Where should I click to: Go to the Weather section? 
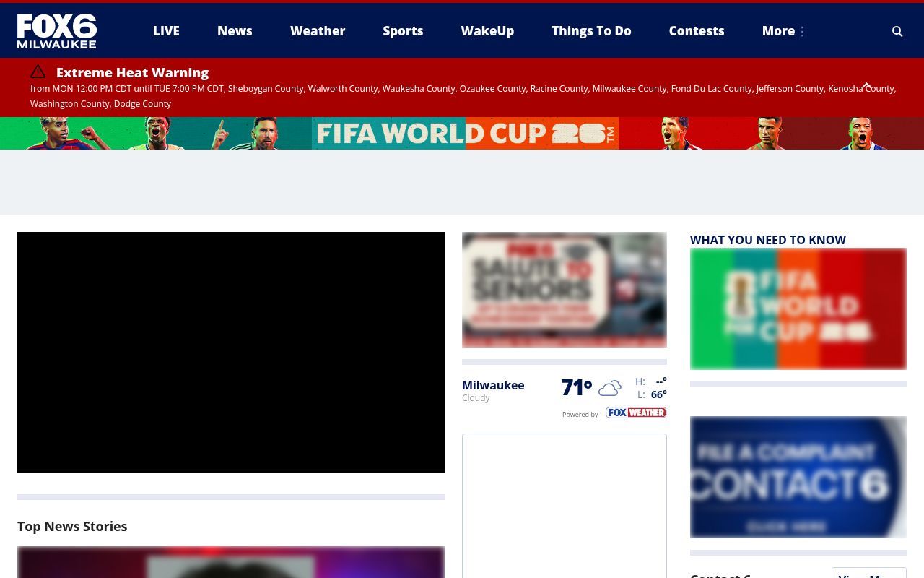318,31
